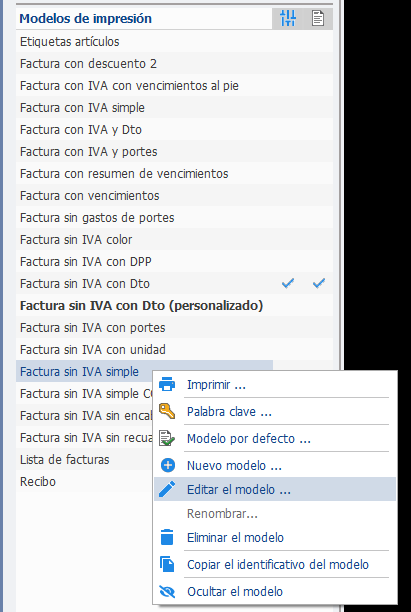
Task: Toggle second checkmark on Factura sin IVA con Dto
Action: [x=319, y=283]
